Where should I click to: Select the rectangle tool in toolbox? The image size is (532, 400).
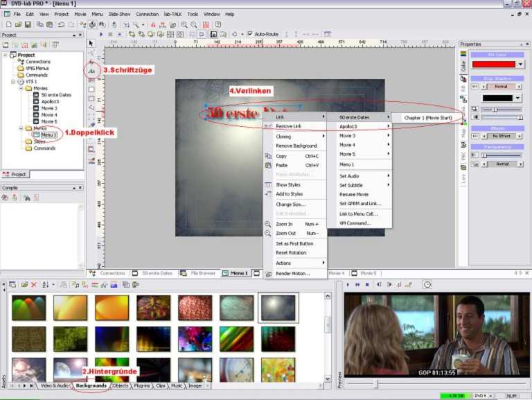91,89
